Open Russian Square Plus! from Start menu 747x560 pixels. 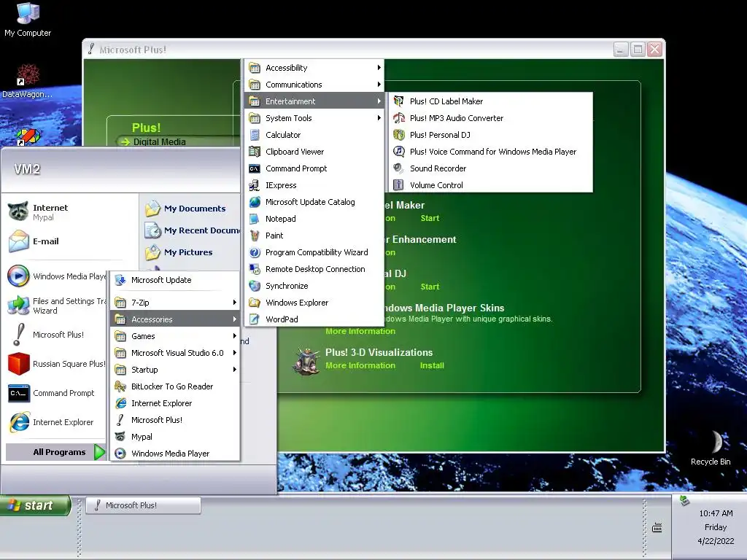tap(55, 364)
